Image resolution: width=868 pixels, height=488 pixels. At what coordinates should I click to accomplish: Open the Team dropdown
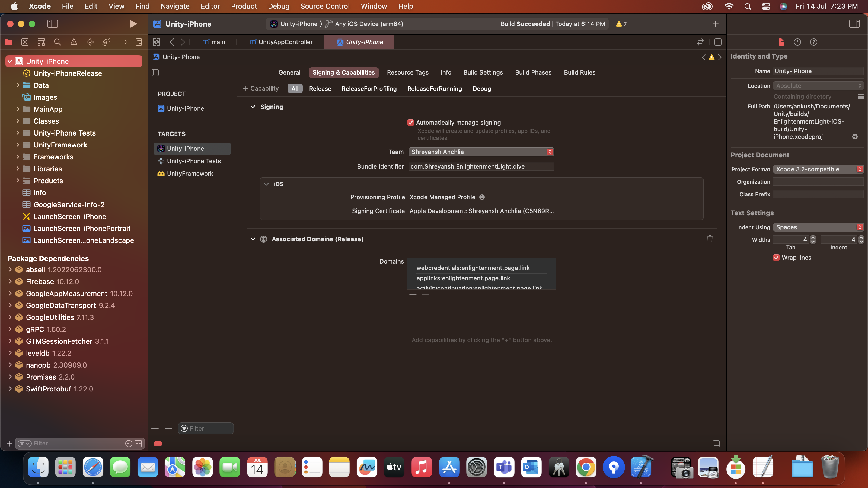481,152
